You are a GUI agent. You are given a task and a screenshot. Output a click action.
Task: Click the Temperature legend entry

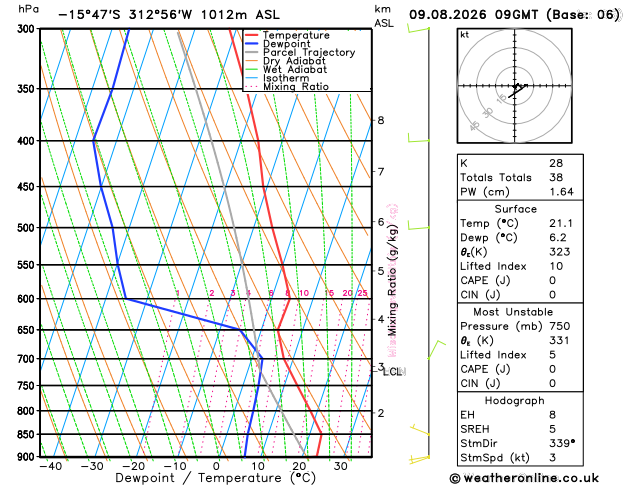pyautogui.click(x=287, y=35)
